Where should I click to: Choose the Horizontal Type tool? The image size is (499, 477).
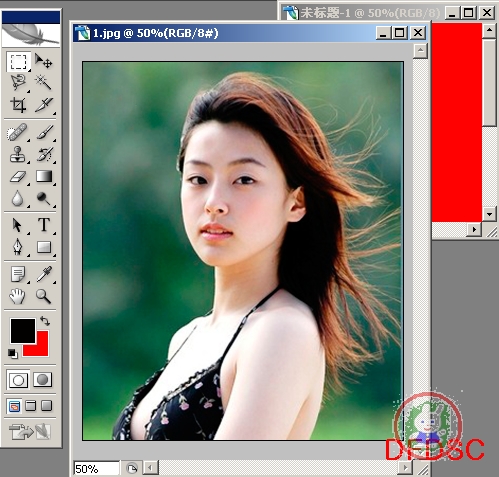[x=44, y=225]
